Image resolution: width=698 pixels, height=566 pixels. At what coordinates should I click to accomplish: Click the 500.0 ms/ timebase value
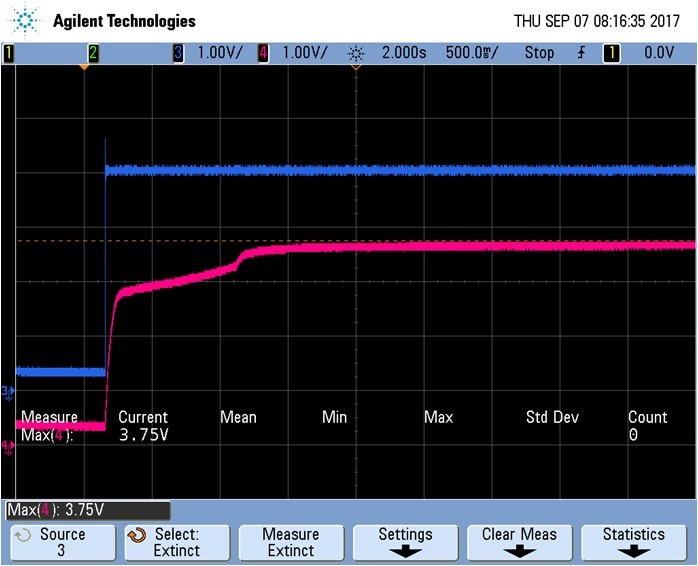472,53
